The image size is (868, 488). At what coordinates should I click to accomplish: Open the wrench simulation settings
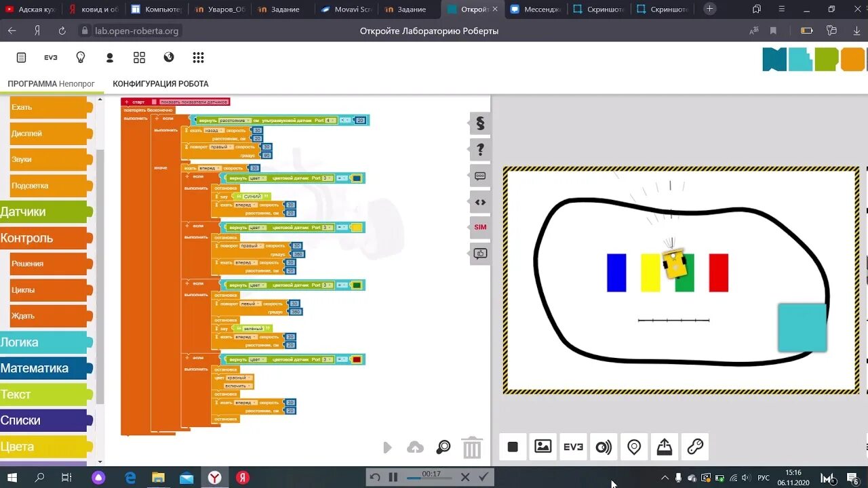point(695,447)
